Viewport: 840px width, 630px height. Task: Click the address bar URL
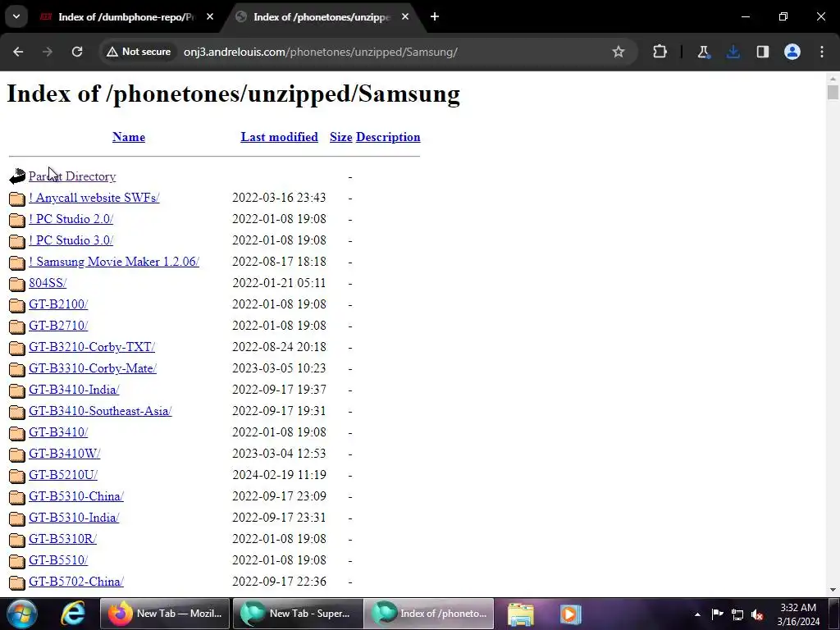(x=321, y=52)
